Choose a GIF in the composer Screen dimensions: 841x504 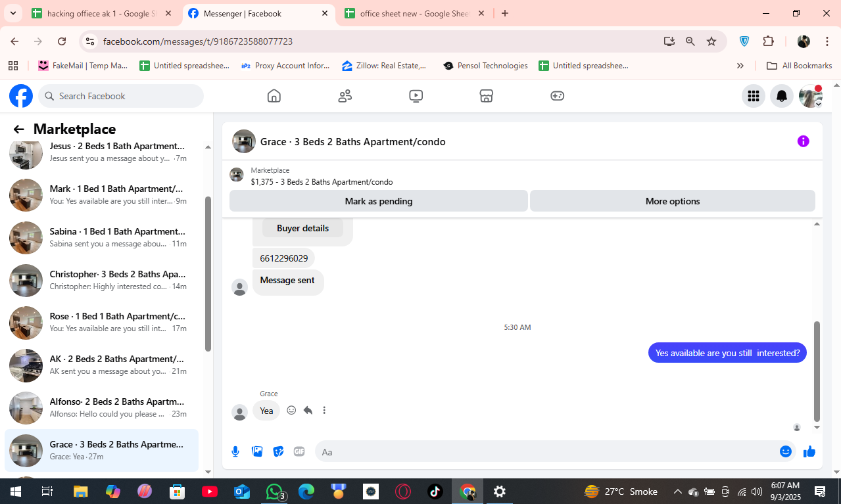299,451
